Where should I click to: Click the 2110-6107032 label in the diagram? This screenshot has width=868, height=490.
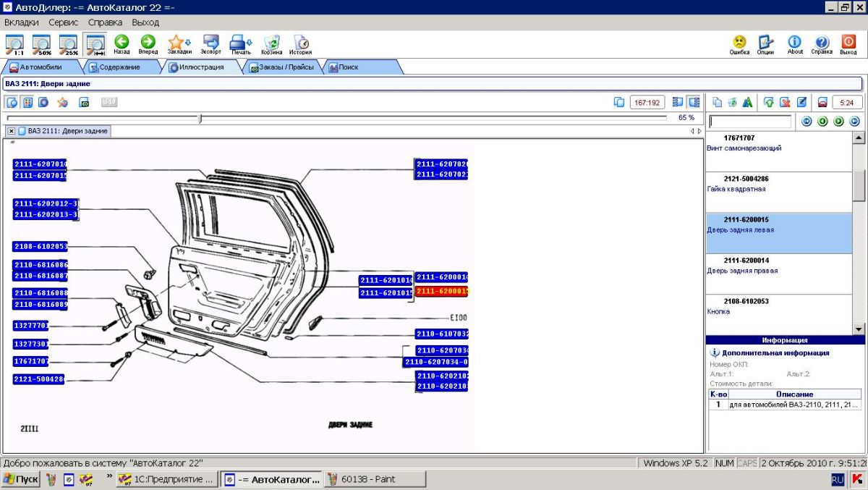click(441, 334)
